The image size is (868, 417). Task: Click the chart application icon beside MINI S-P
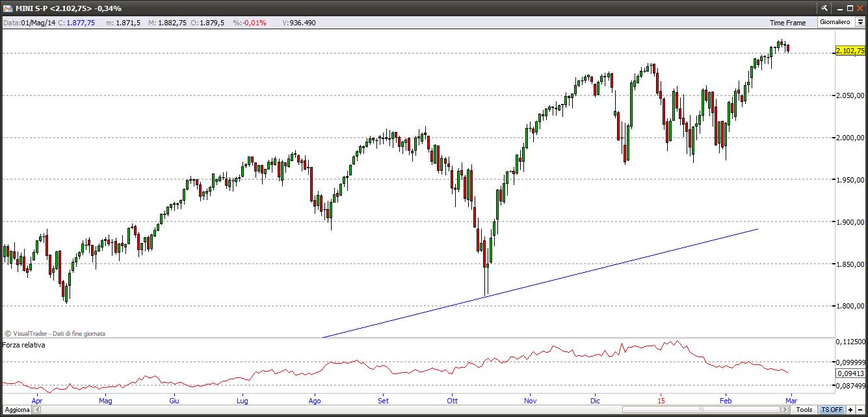(7, 8)
